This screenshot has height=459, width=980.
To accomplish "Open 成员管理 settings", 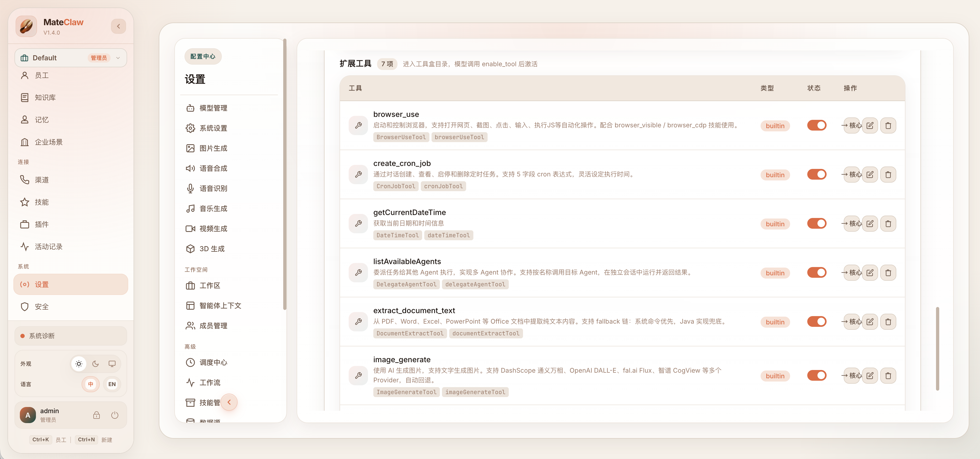I will [229, 326].
